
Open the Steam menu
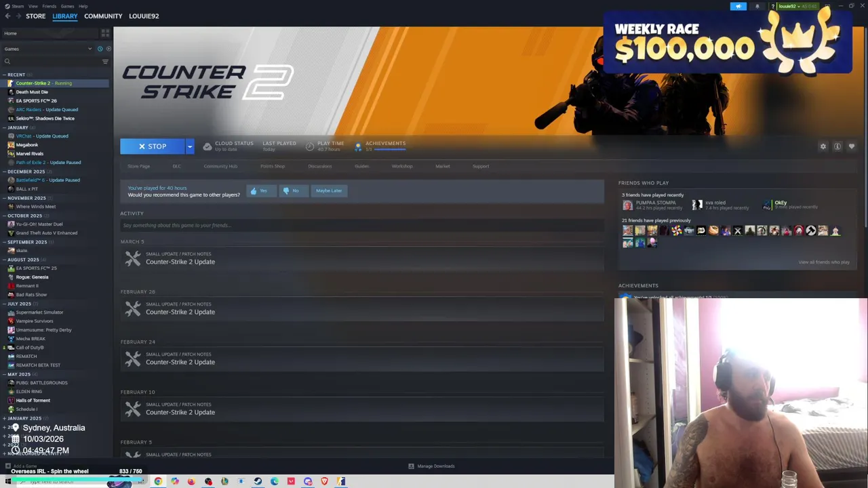16,6
